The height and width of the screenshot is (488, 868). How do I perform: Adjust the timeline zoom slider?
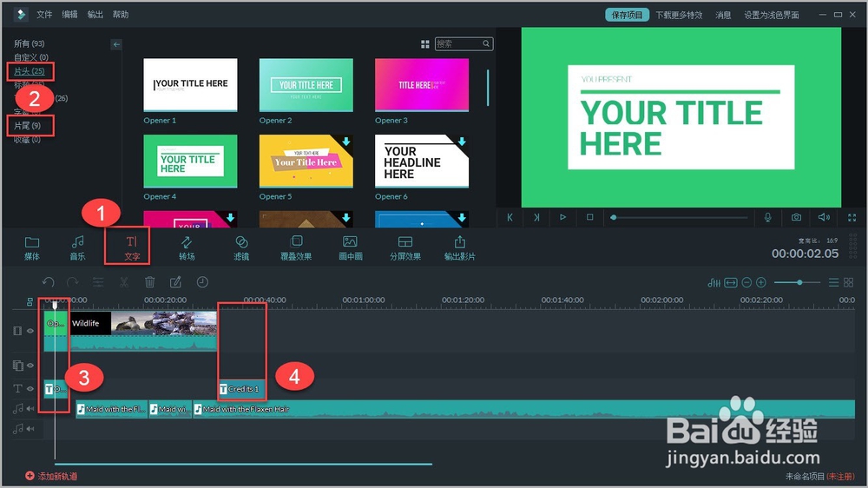coord(797,282)
